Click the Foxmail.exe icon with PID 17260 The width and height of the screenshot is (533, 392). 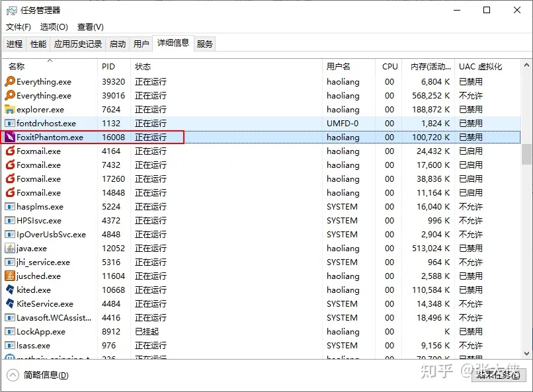click(10, 178)
